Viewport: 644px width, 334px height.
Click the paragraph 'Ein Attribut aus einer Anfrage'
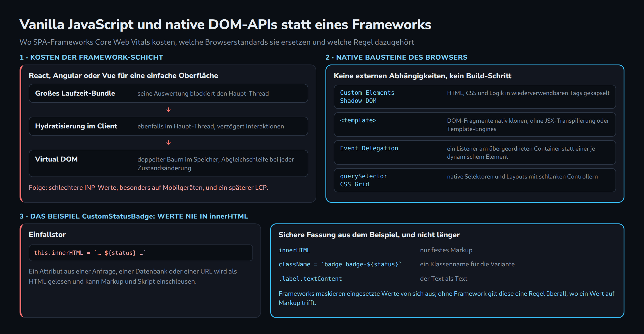(x=133, y=276)
